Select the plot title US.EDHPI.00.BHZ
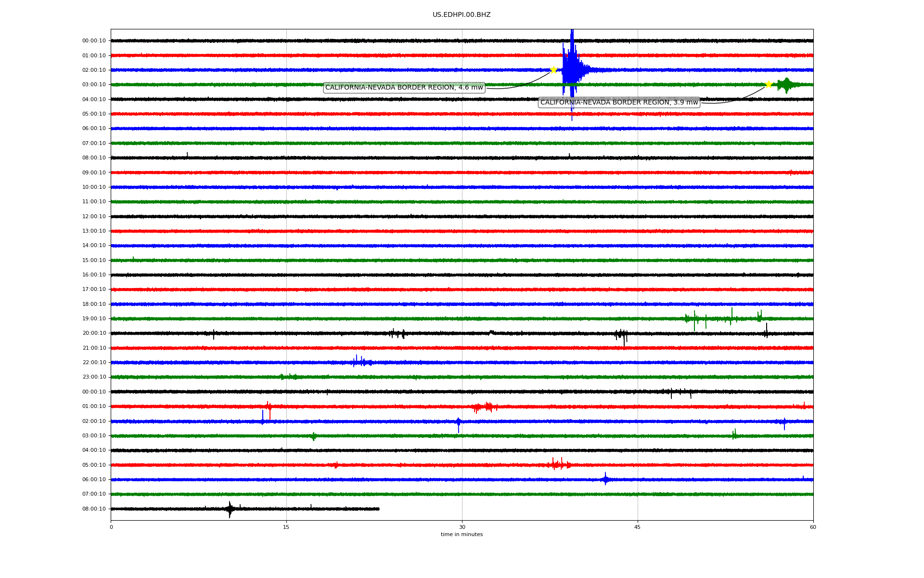 (x=462, y=15)
